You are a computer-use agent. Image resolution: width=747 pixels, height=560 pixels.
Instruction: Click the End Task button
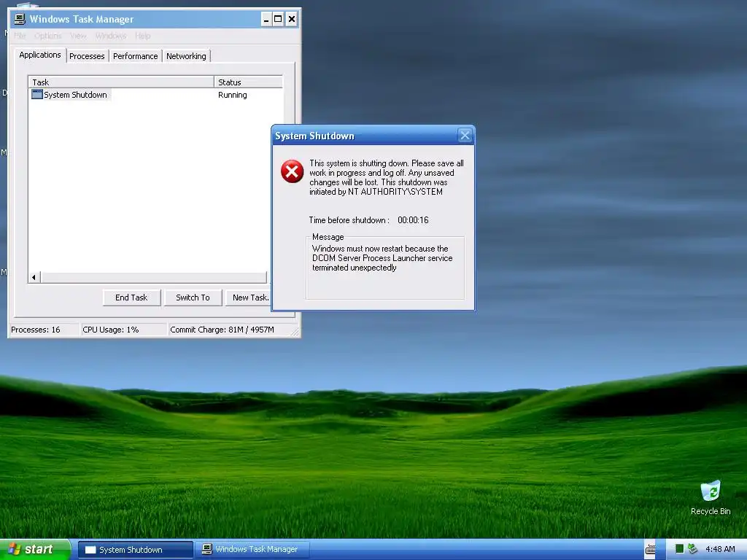pos(131,297)
